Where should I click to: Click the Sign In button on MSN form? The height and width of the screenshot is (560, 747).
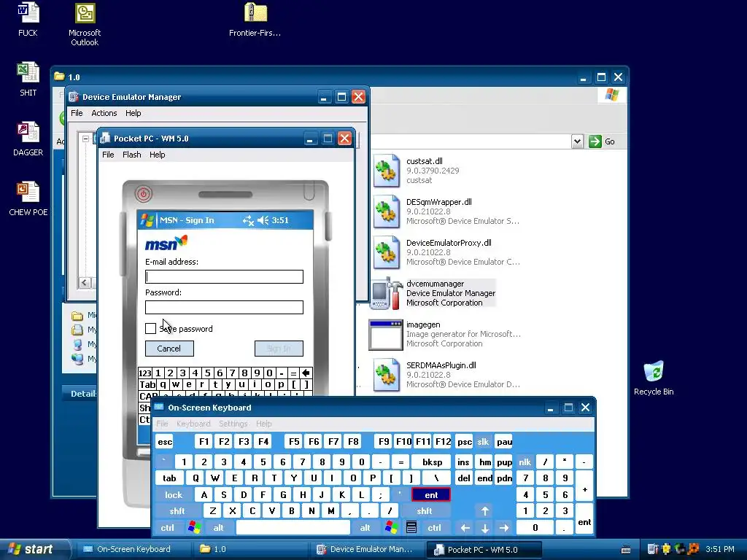click(x=279, y=349)
